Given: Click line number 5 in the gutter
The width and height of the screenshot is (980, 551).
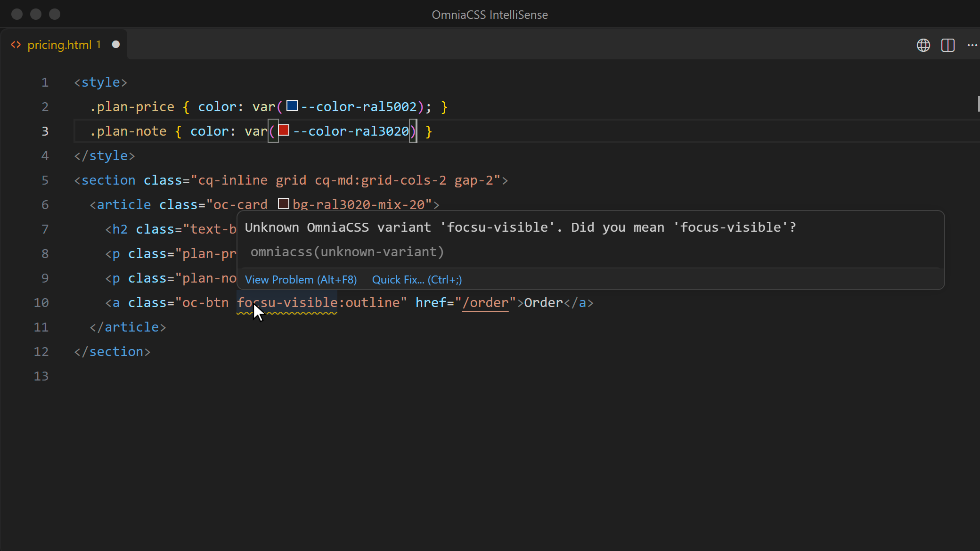Looking at the screenshot, I should coord(45,180).
